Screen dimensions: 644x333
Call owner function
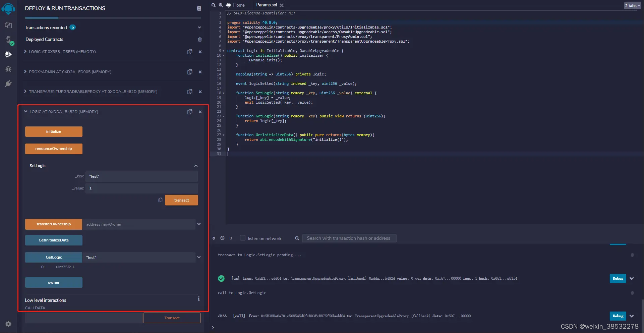point(54,282)
